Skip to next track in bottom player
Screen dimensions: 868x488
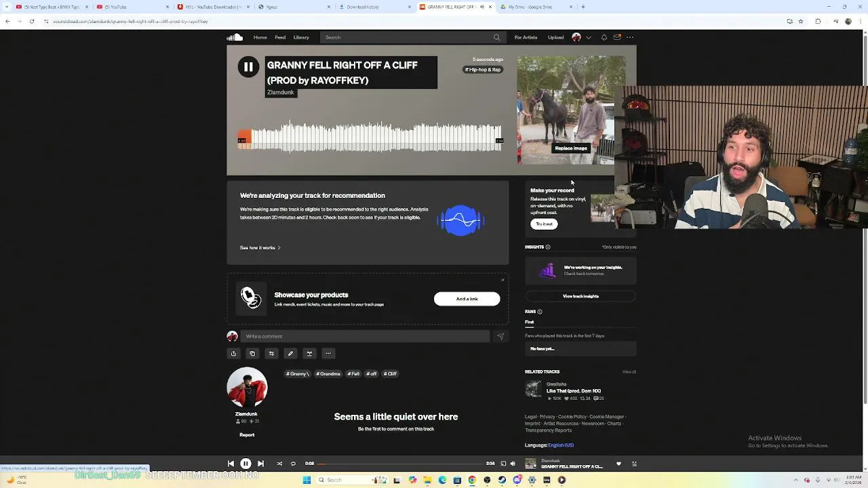260,464
